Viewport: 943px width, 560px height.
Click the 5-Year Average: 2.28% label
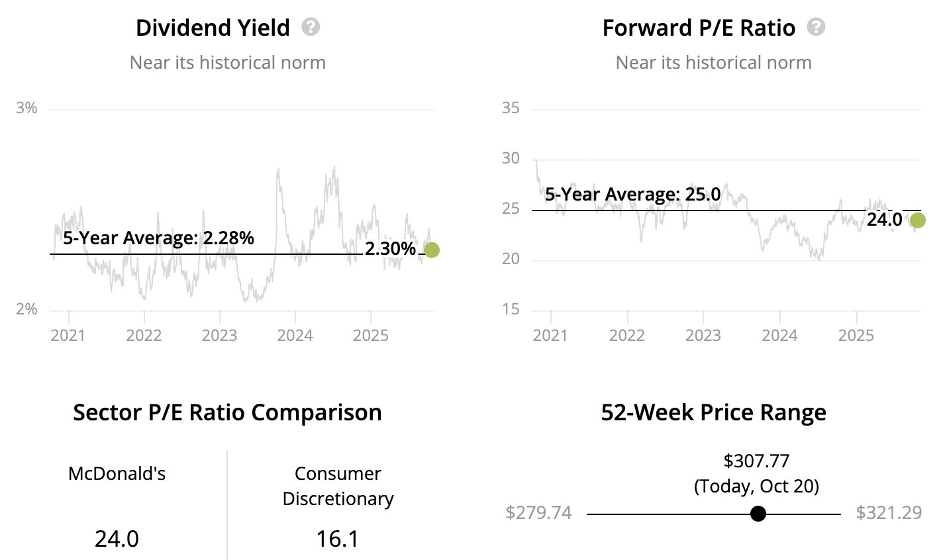158,238
